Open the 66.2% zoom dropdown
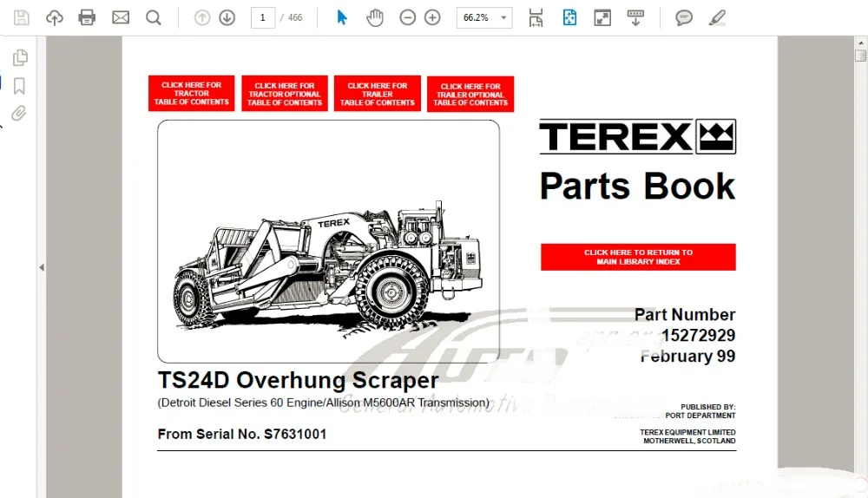Image resolution: width=868 pixels, height=498 pixels. click(x=484, y=17)
